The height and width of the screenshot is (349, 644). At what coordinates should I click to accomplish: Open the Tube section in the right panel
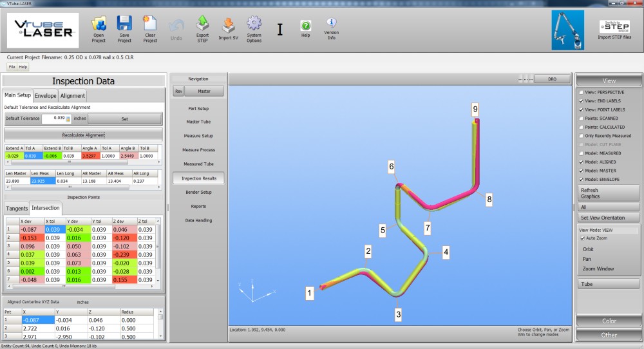[609, 284]
